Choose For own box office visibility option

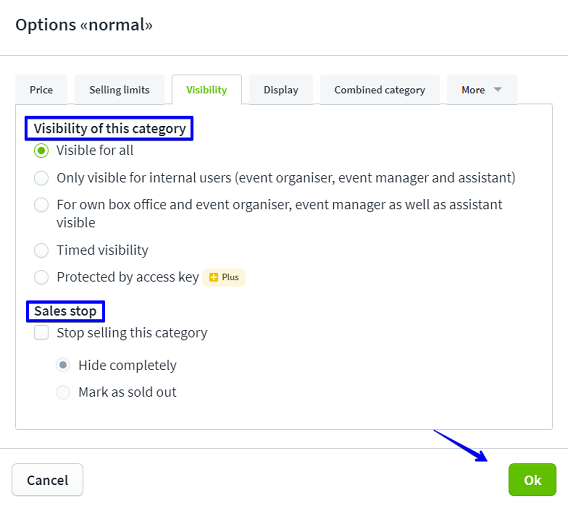(41, 205)
